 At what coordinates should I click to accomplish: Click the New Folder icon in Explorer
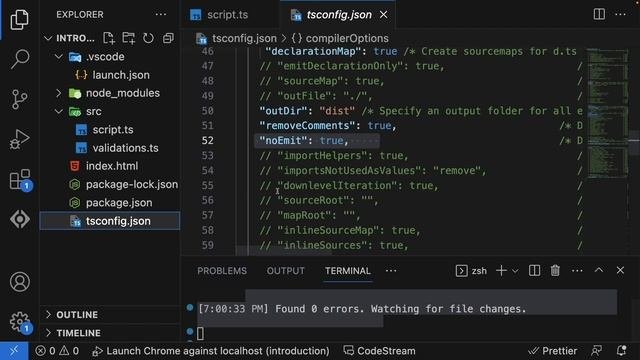point(129,38)
